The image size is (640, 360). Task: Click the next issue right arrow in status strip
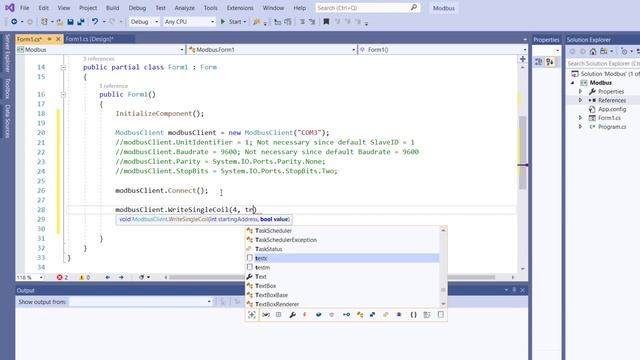[x=121, y=277]
